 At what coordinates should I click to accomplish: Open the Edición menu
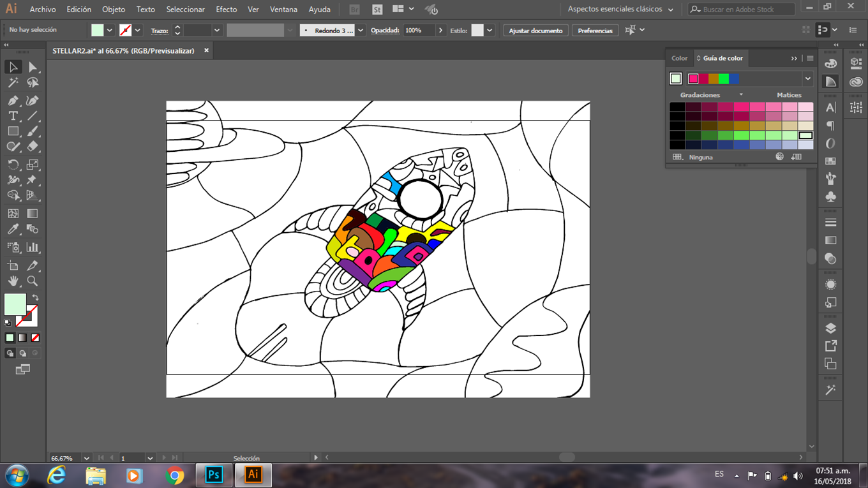pos(79,10)
